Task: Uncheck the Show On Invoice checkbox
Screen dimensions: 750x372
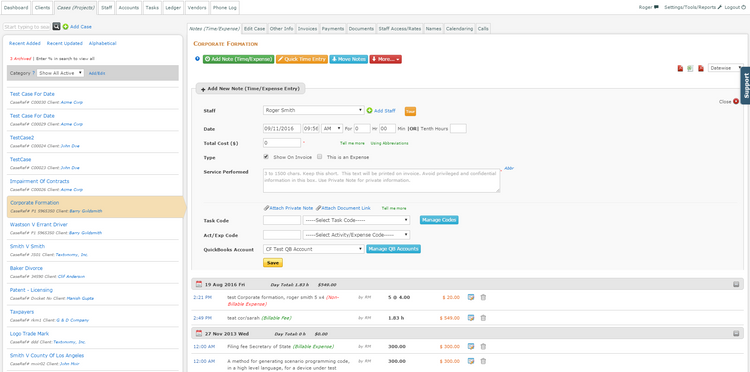Action: 266,157
